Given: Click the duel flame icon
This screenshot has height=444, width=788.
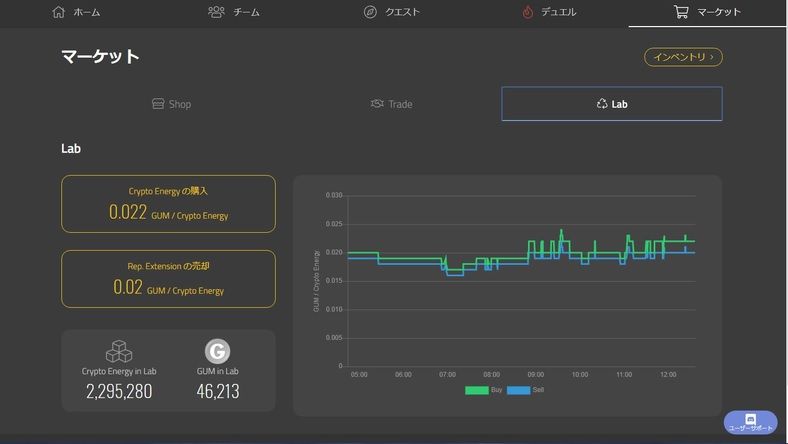Looking at the screenshot, I should 528,12.
